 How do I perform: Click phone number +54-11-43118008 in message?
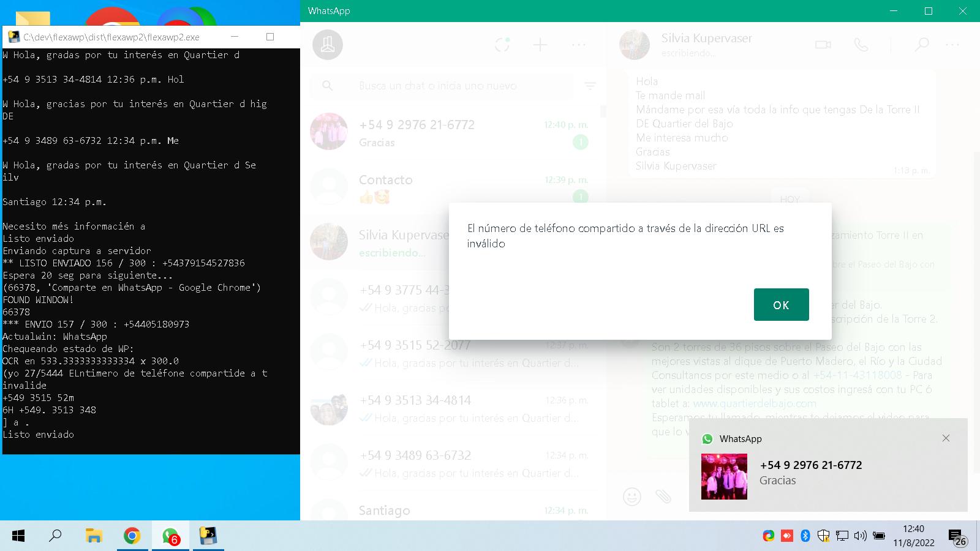(858, 375)
